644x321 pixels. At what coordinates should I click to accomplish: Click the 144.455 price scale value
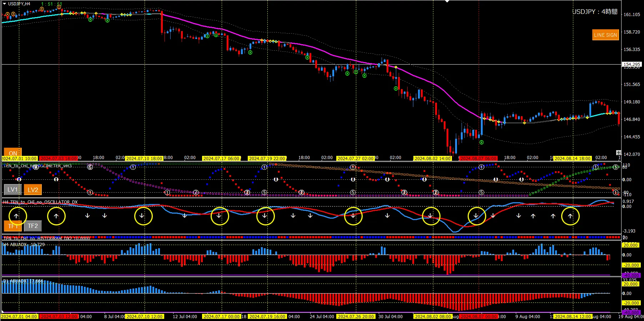(x=632, y=137)
